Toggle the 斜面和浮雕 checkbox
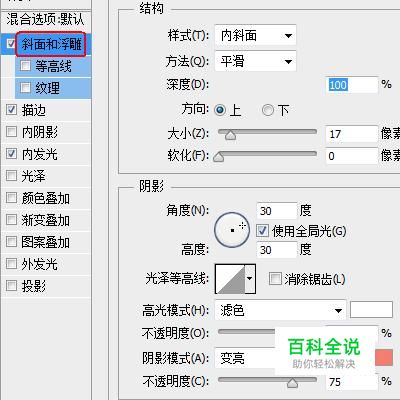The image size is (400, 400). (11, 43)
